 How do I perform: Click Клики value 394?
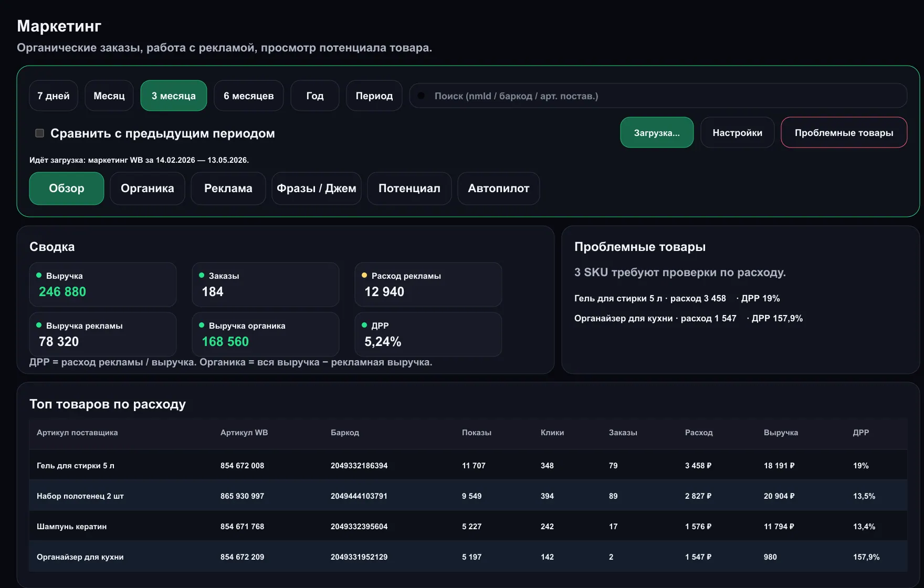pyautogui.click(x=547, y=496)
